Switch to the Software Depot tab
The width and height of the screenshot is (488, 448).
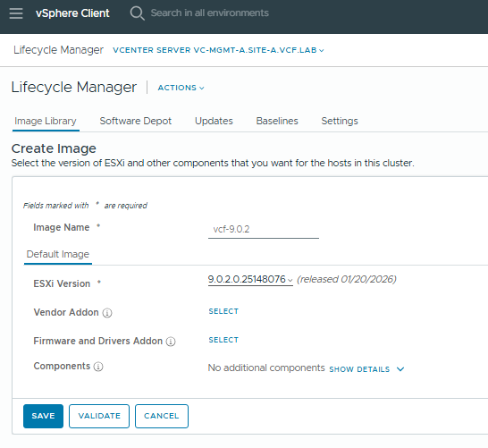[x=135, y=121]
